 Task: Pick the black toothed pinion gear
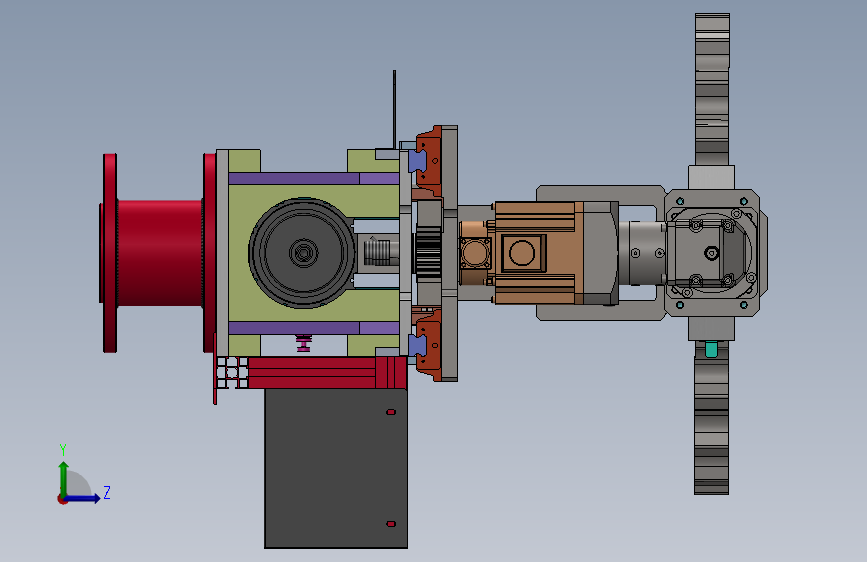(427, 253)
